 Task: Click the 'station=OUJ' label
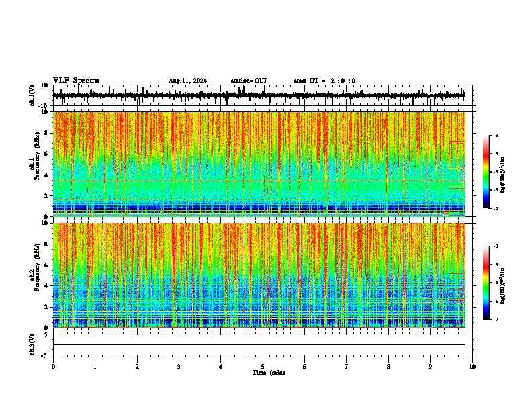tap(249, 81)
